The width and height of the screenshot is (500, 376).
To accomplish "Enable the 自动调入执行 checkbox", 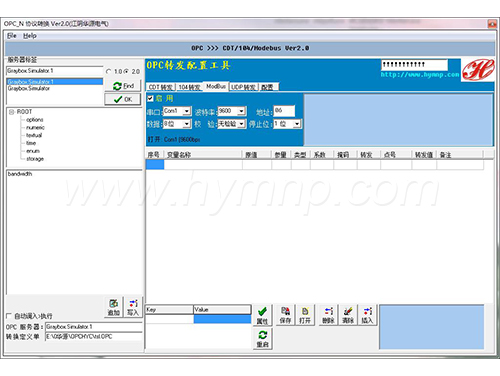I will pos(9,316).
